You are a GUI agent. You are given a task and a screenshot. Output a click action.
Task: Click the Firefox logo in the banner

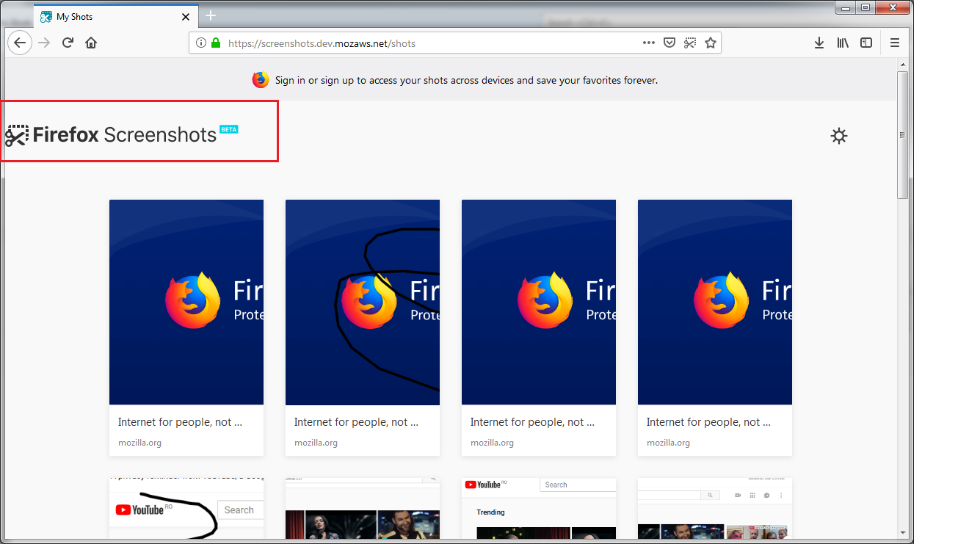click(x=261, y=79)
